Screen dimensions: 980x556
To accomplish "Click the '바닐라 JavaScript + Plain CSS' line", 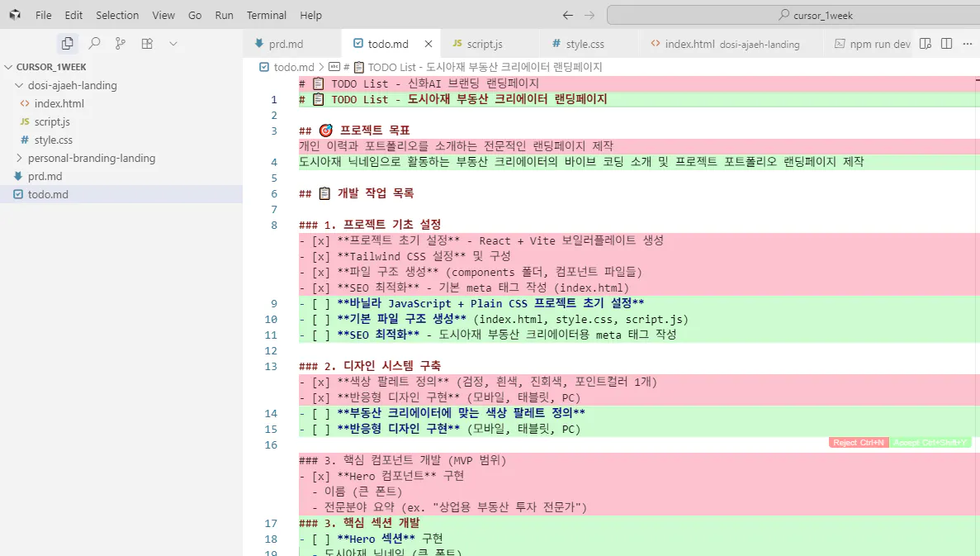I will (471, 303).
